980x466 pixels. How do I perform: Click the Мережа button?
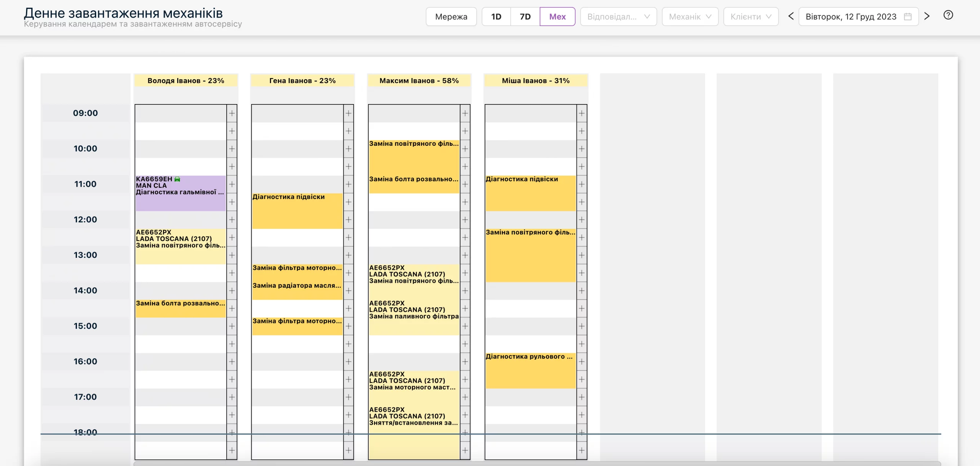pos(451,16)
